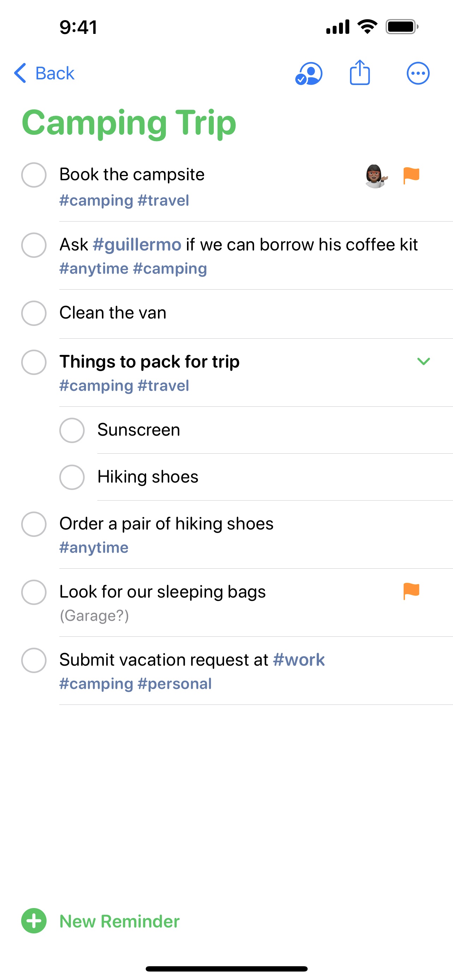Tap the Camping Trip list title

point(129,123)
